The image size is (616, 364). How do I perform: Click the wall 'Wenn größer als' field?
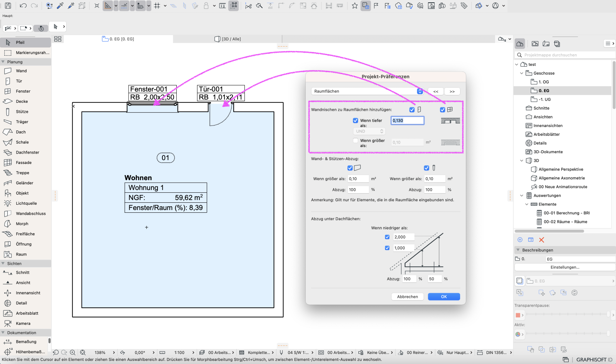tap(358, 179)
